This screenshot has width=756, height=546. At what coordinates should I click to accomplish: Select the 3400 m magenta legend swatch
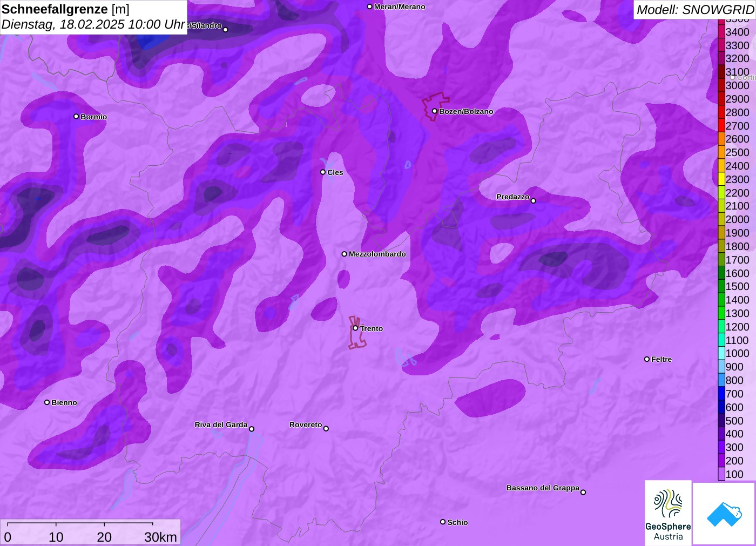(x=721, y=32)
